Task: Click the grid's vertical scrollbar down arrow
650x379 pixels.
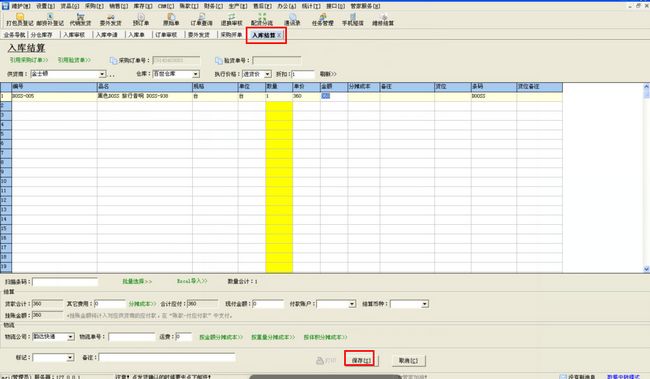Action: click(646, 269)
